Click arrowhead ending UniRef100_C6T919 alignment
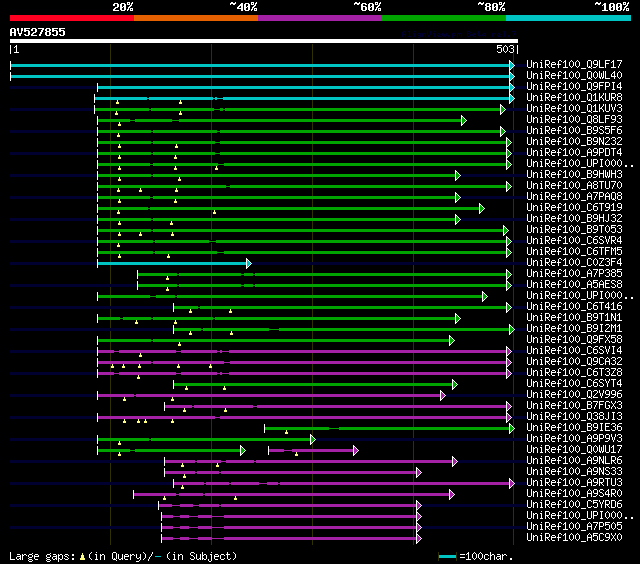The height and width of the screenshot is (564, 640). click(482, 209)
